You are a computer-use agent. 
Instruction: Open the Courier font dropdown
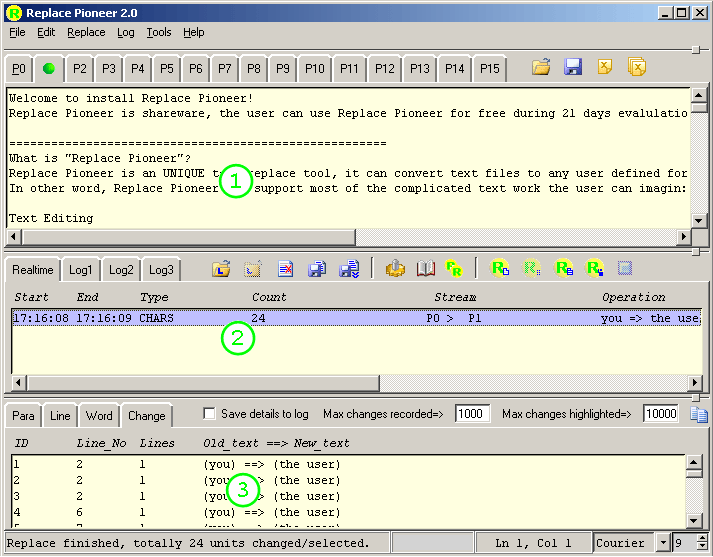(663, 543)
